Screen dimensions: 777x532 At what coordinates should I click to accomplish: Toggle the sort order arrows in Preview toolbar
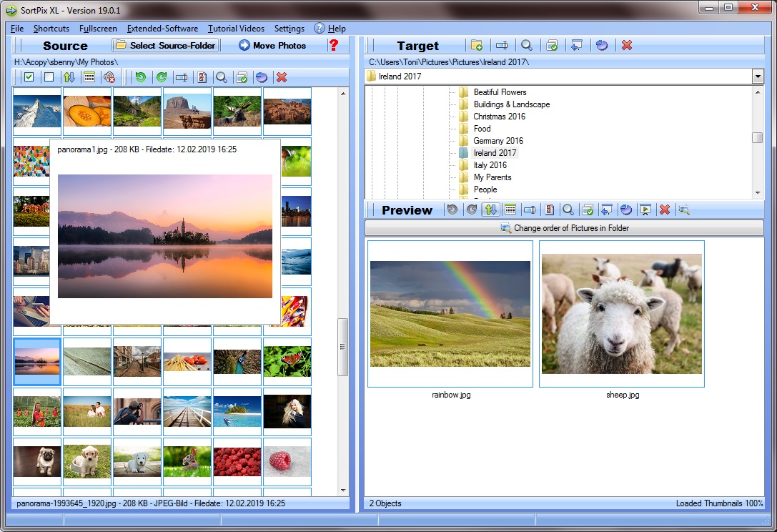click(x=492, y=210)
